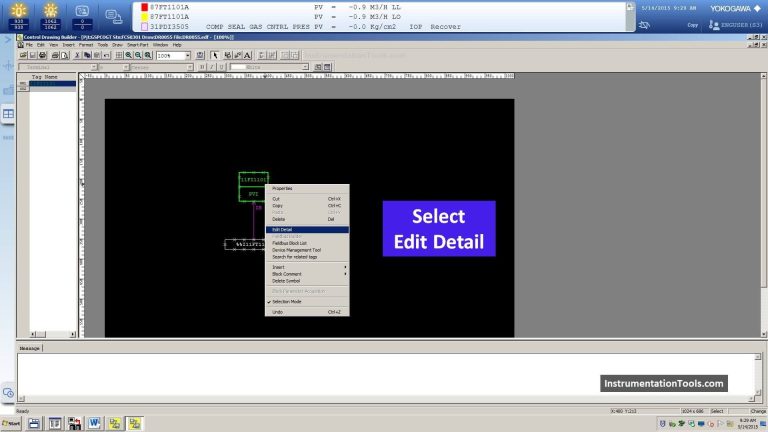The image size is (768, 432).
Task: Click the Bold formatting button
Action: 202,67
